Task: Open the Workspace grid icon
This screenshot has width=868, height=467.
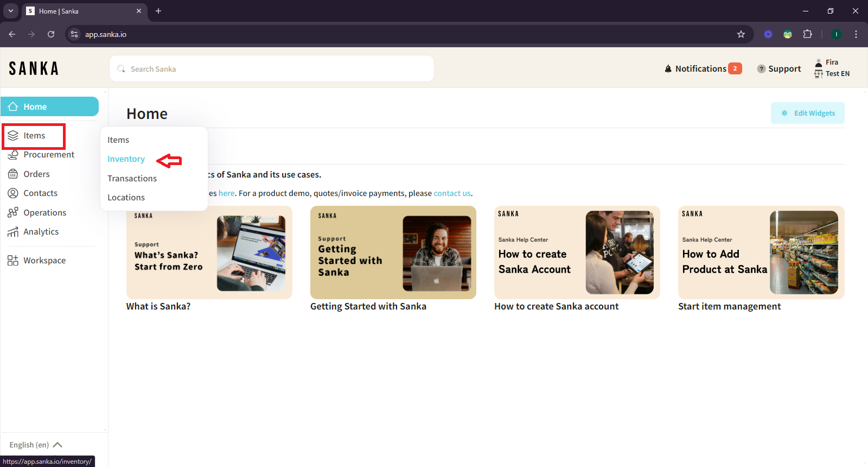Action: 13,261
